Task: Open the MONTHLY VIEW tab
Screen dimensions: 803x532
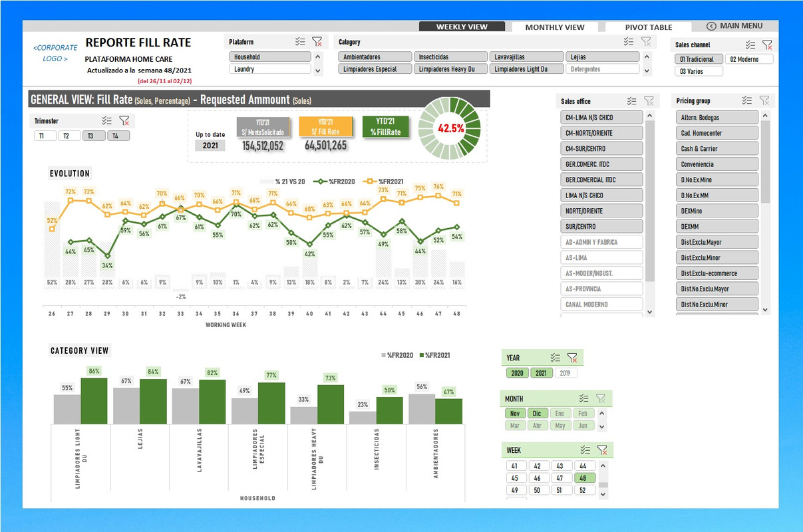Action: click(555, 27)
